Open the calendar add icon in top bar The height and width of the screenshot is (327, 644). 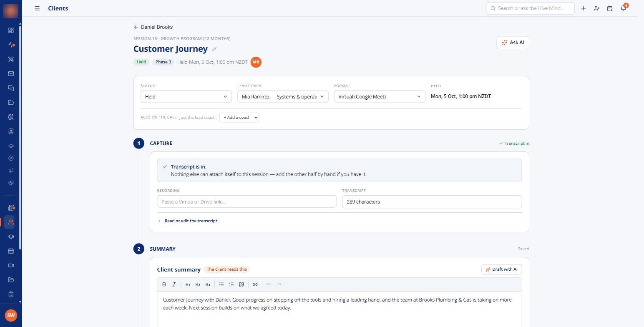610,8
